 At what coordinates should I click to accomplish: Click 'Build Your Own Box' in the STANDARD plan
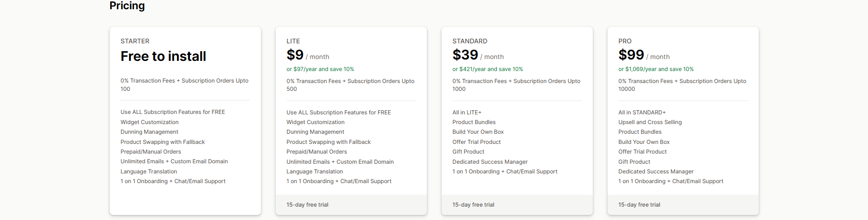(478, 132)
